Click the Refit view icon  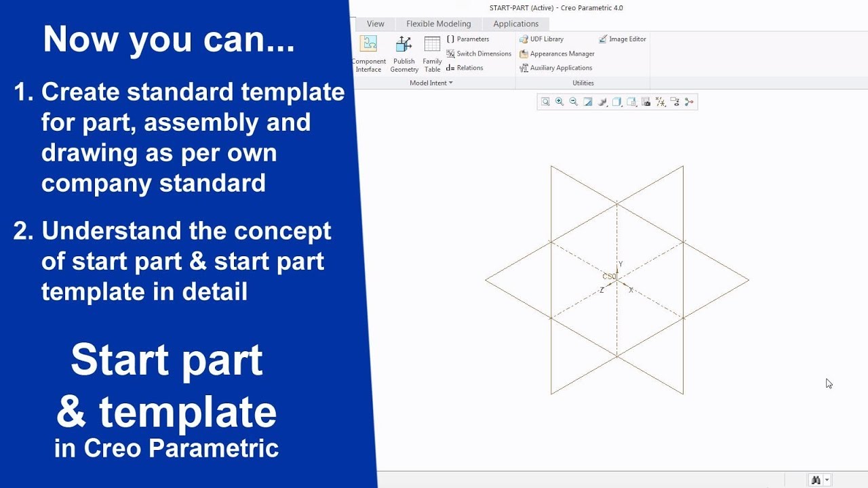[545, 102]
